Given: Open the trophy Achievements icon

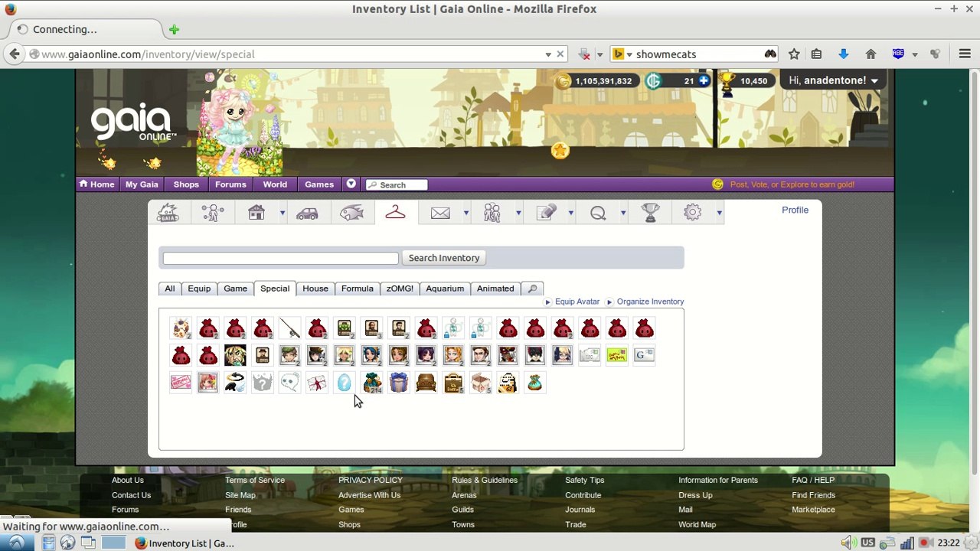Looking at the screenshot, I should [650, 213].
